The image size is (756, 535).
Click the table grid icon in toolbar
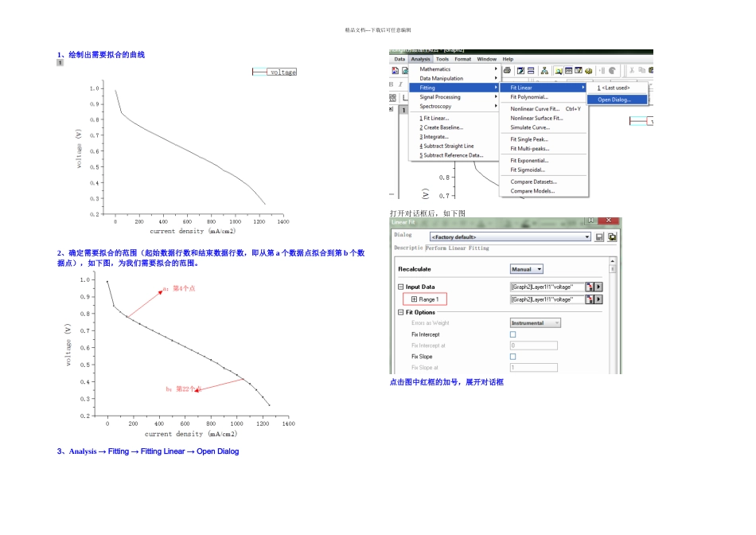[568, 70]
